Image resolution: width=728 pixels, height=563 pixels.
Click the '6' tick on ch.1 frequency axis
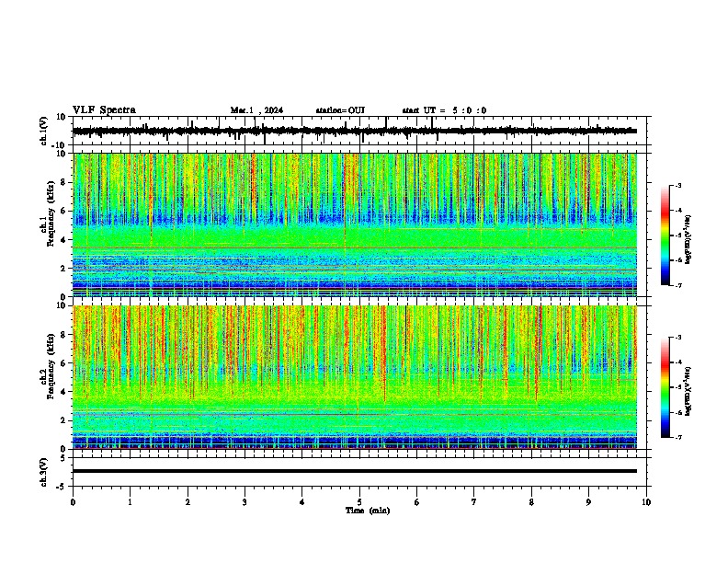point(64,211)
